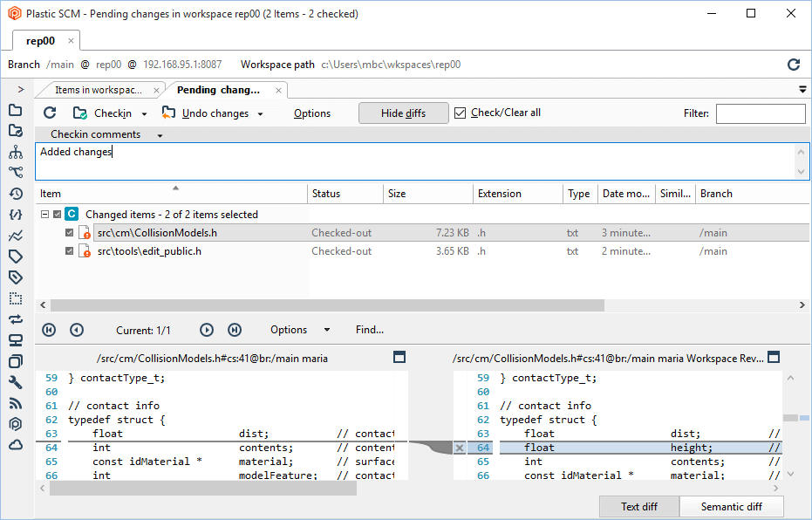
Task: Select the Pending changes tab
Action: point(219,90)
